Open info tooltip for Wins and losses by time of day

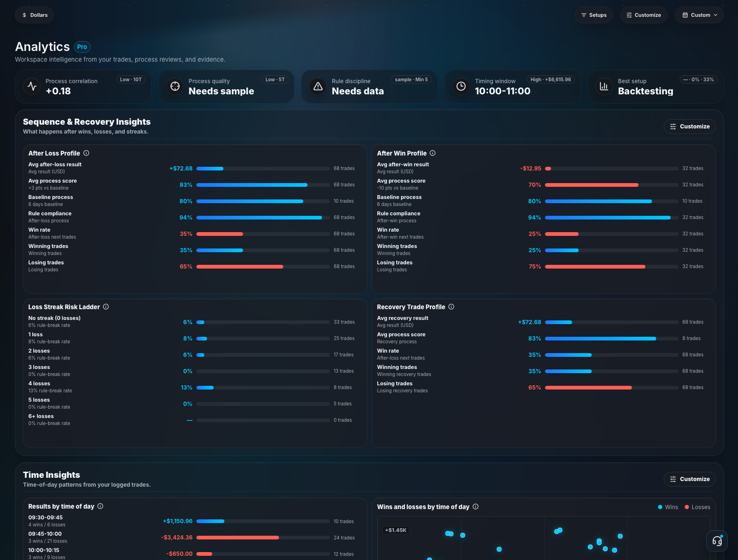[476, 507]
